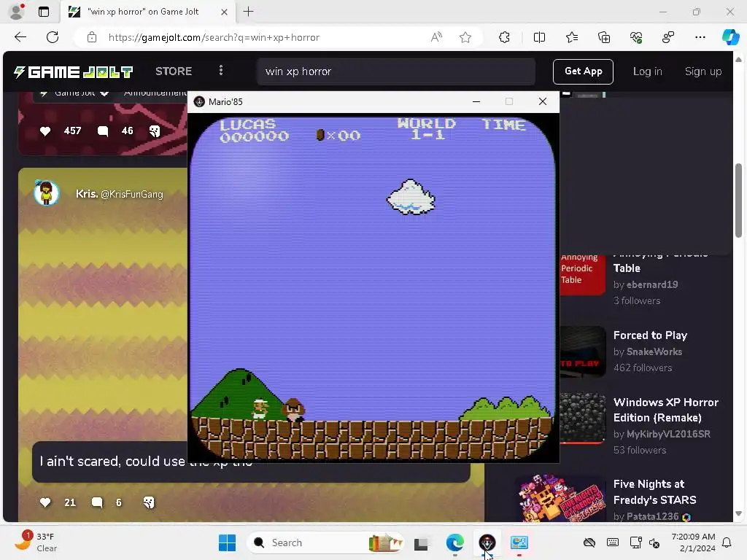This screenshot has height=560, width=747.
Task: Open Read aloud from the address bar
Action: 436,37
